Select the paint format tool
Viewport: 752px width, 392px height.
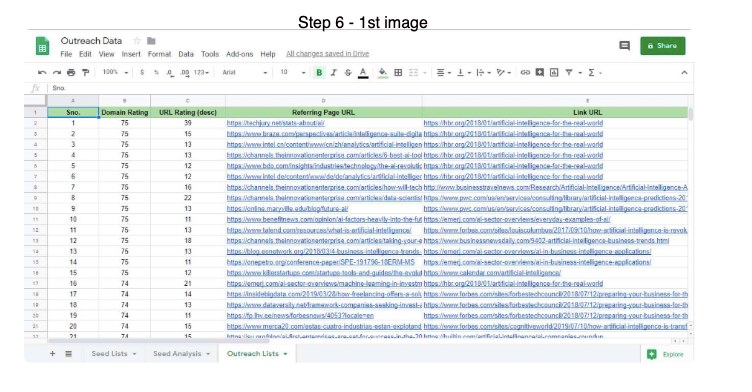click(x=85, y=72)
